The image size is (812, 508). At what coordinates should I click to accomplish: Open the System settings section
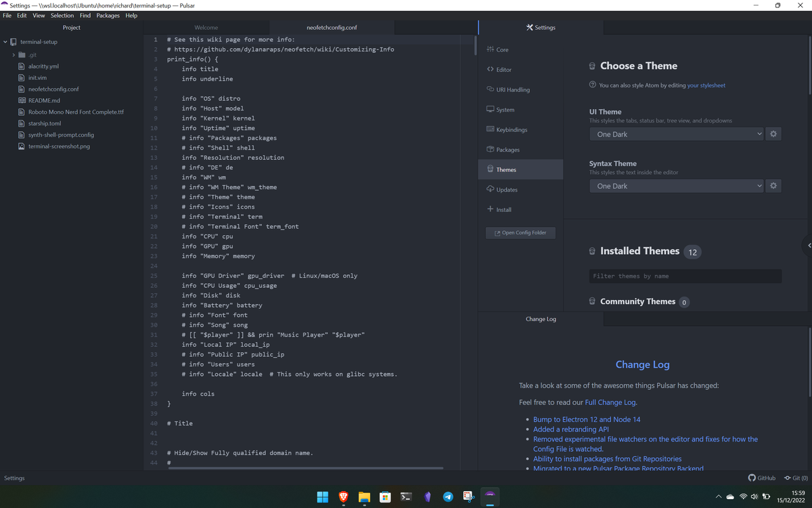[x=505, y=109]
